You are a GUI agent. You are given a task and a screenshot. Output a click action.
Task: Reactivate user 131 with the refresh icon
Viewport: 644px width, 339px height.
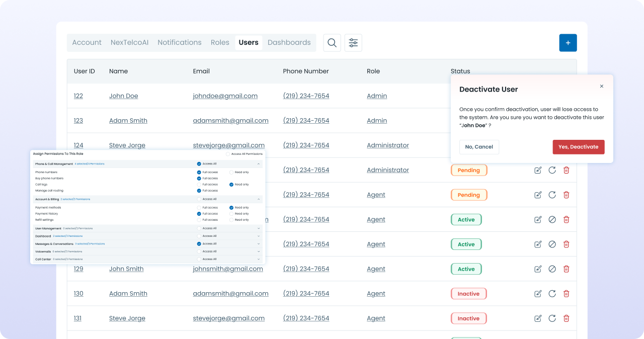pos(552,318)
